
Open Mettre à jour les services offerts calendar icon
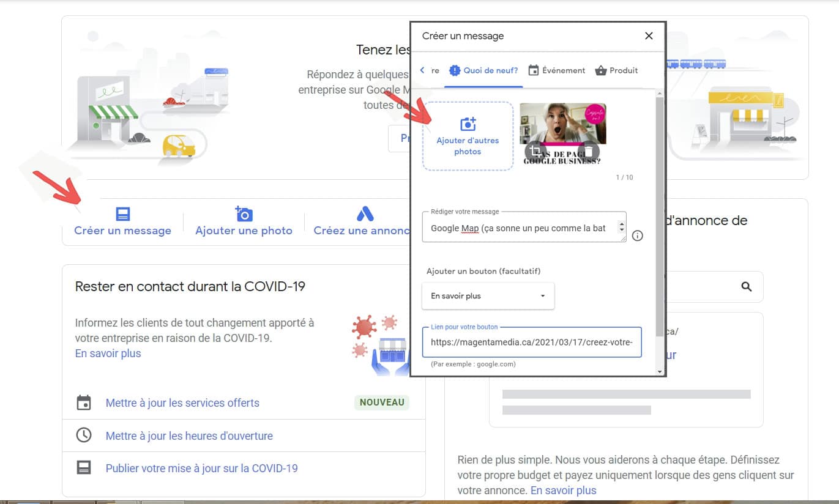84,402
